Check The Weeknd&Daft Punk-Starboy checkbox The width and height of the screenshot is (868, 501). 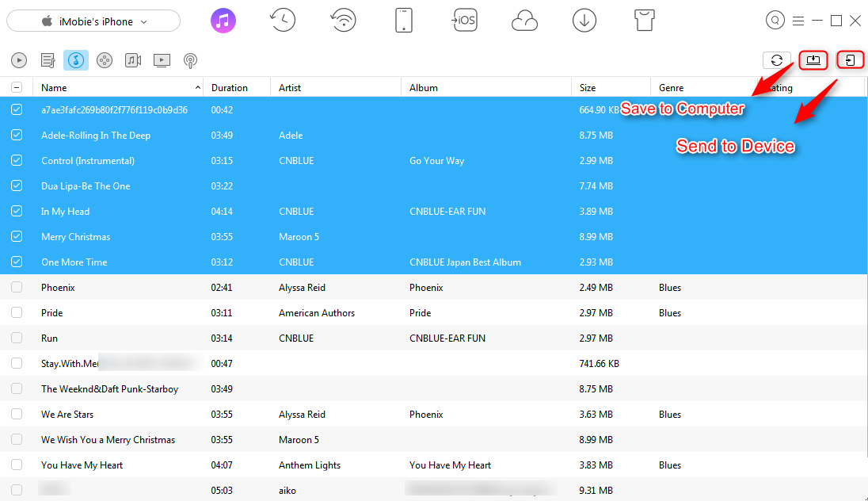(x=17, y=389)
